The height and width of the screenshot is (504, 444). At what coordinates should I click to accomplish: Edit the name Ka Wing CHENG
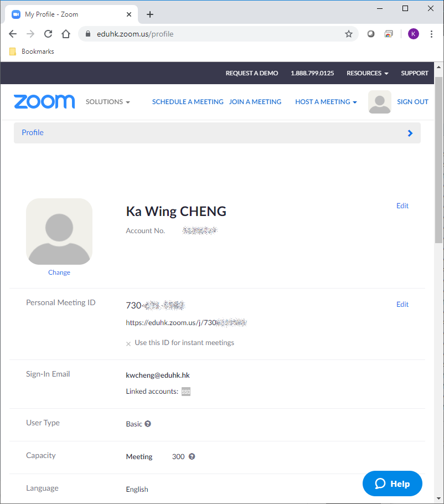pyautogui.click(x=402, y=205)
